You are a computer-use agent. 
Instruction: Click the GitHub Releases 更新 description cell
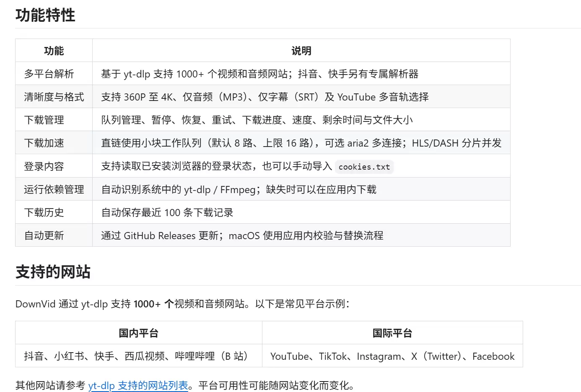[301, 235]
